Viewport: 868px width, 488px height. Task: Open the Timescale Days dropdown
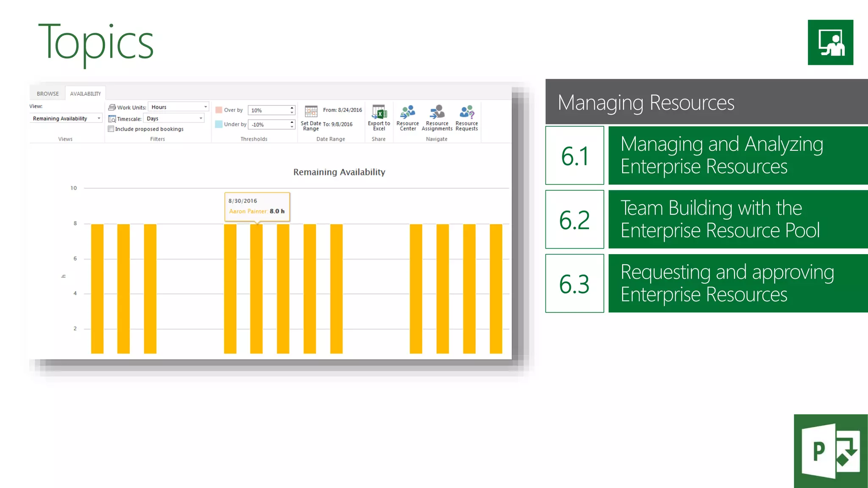point(174,119)
